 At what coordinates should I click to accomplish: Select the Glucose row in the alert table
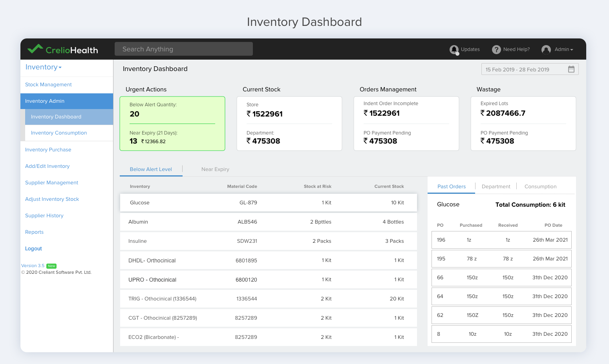tap(268, 202)
